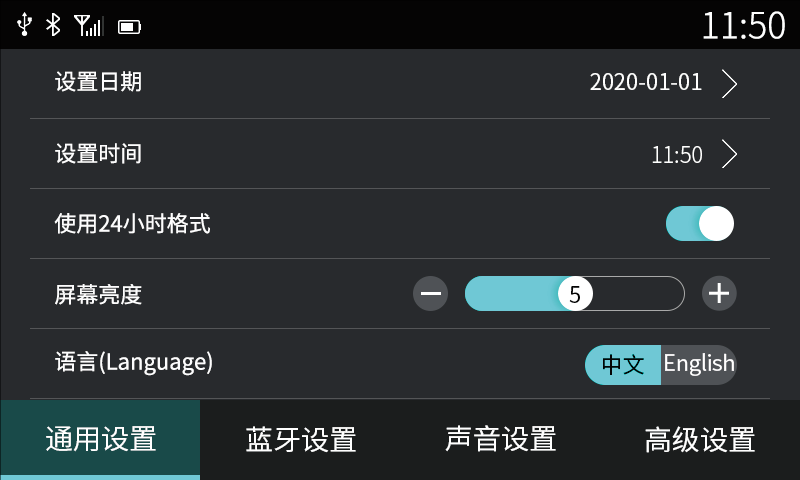Click the USB icon in status bar
The image size is (800, 480).
pos(25,25)
